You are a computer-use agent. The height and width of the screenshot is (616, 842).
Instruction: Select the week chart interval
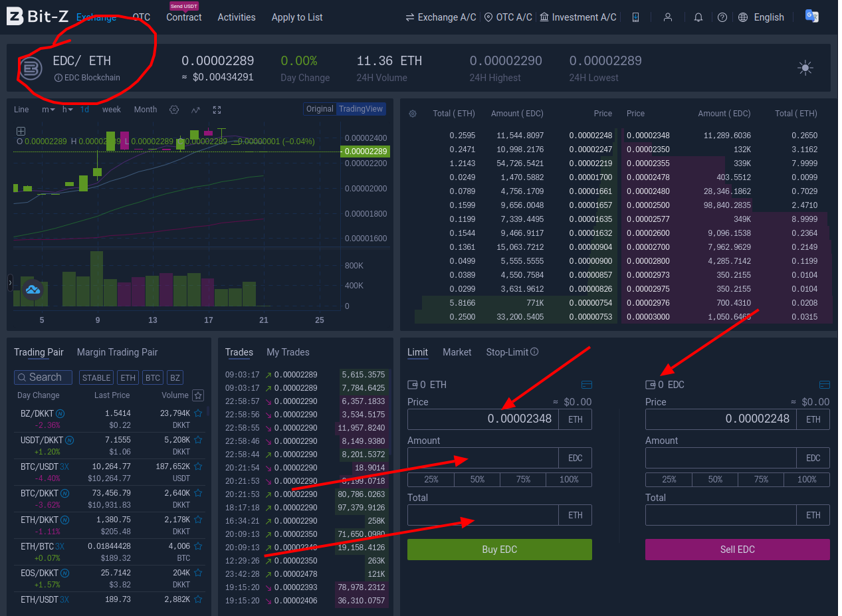[x=112, y=110]
